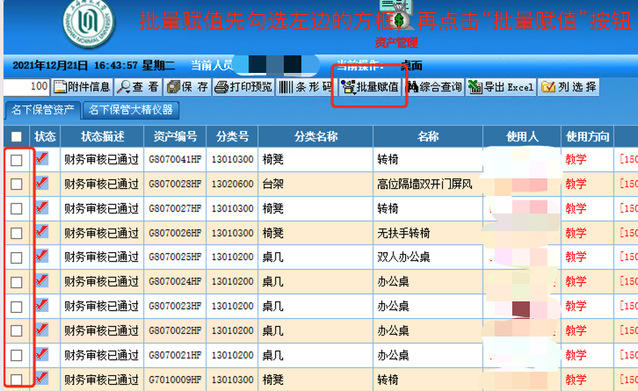
Task: Click the 条形码 barcode icon
Action: (x=306, y=87)
